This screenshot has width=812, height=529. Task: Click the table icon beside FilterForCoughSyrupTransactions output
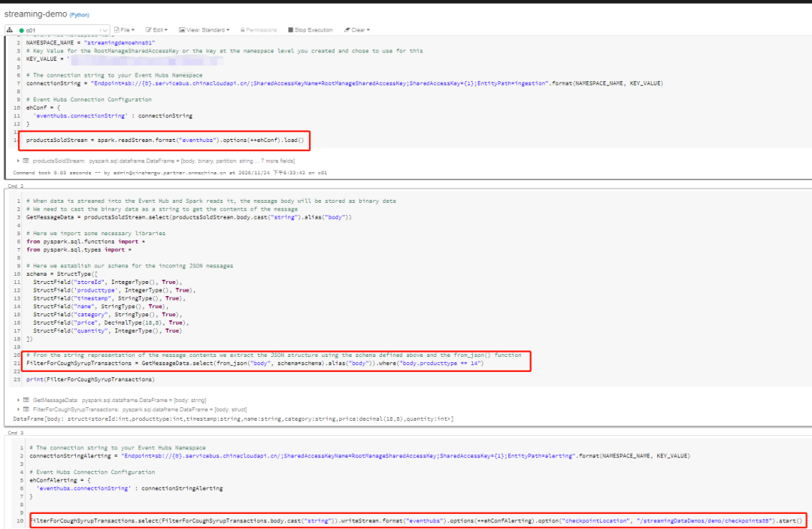pyautogui.click(x=26, y=410)
